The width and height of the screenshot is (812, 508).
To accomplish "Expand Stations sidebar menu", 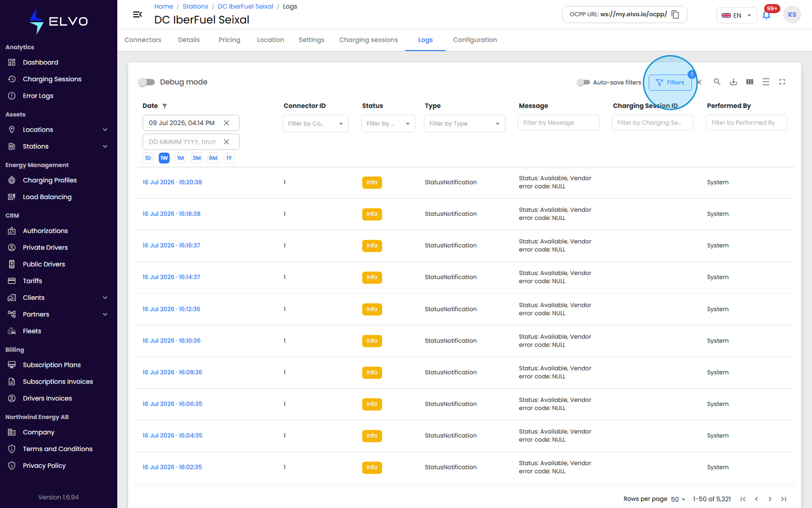I will 105,146.
